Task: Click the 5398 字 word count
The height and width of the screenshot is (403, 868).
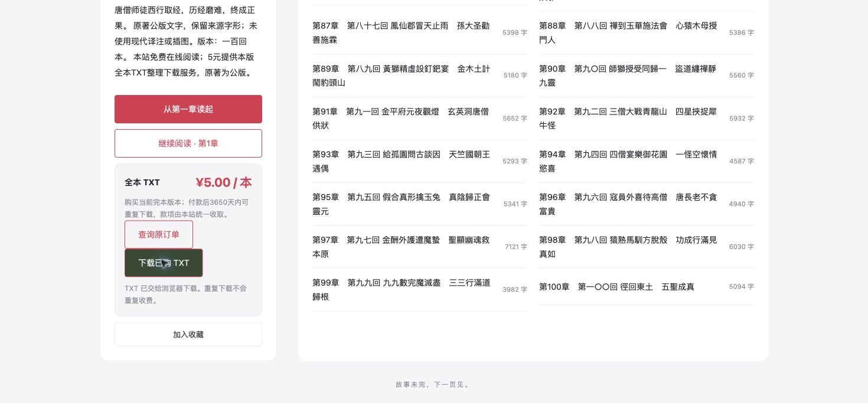Action: click(x=515, y=33)
